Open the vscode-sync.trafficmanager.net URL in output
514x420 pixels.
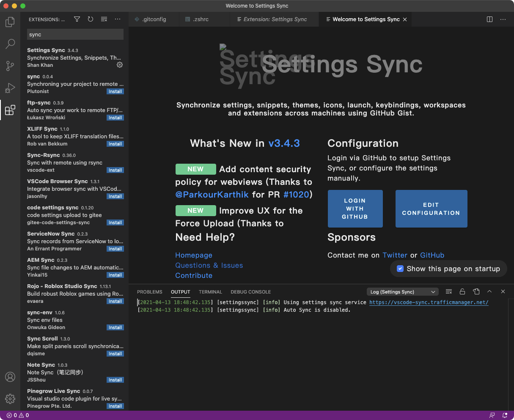(429, 302)
